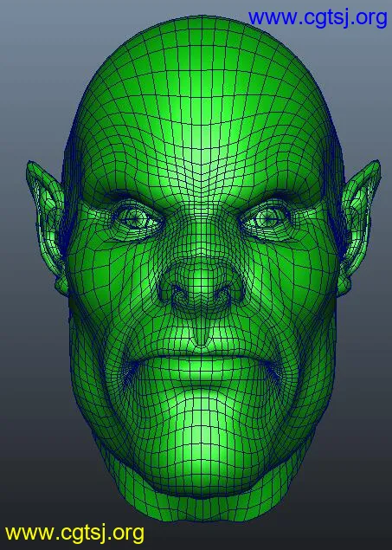Click the pupil of the right eye
Image resolution: width=392 pixels, height=550 pixels.
(268, 220)
